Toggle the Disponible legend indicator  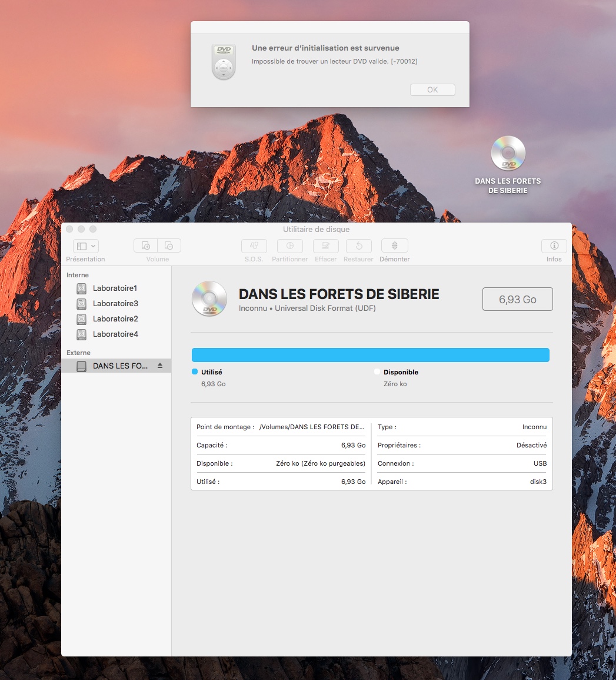(377, 371)
